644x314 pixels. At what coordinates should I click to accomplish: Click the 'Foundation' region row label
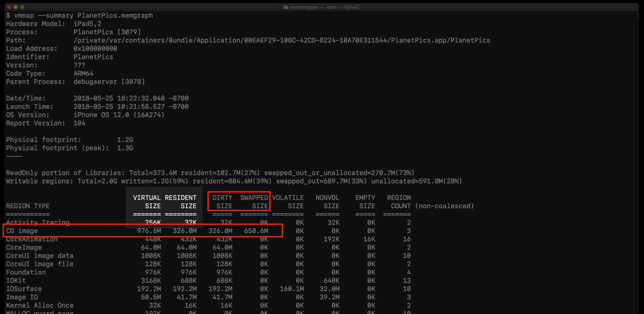pos(26,272)
